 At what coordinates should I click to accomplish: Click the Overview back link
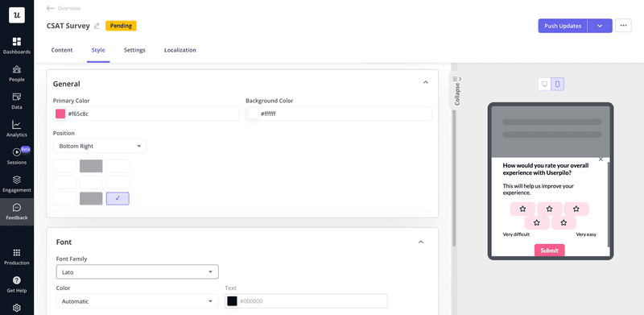click(x=69, y=8)
